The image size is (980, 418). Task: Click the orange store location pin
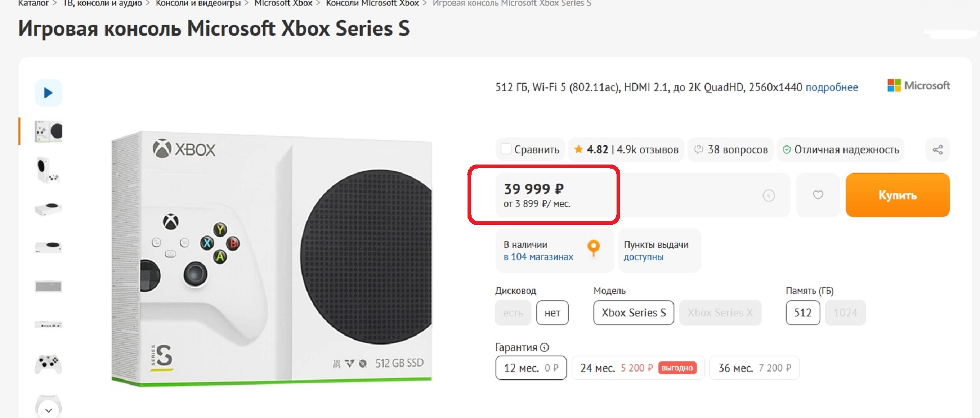tap(593, 248)
